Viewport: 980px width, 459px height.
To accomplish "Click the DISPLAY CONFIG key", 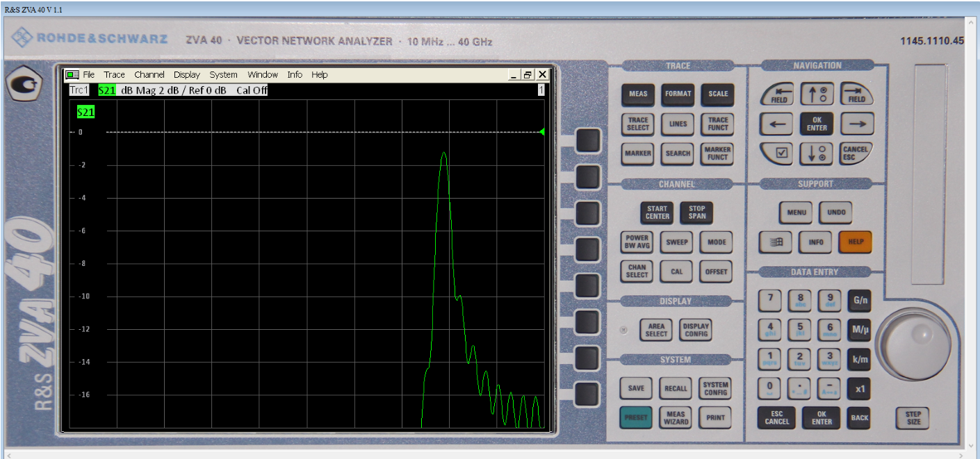I will point(696,331).
